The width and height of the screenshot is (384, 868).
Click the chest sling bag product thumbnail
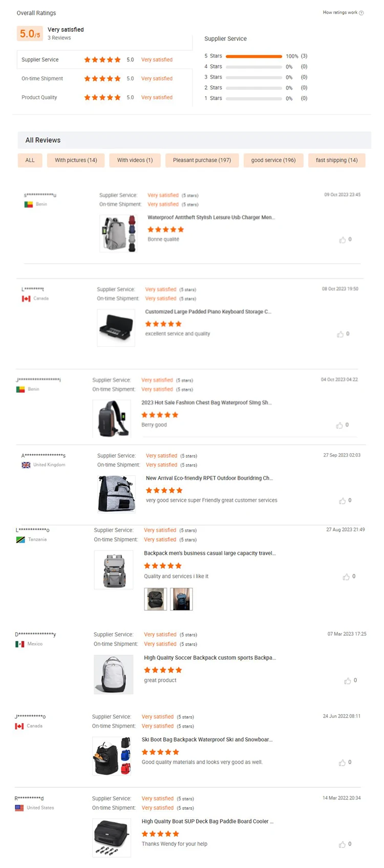pyautogui.click(x=112, y=418)
